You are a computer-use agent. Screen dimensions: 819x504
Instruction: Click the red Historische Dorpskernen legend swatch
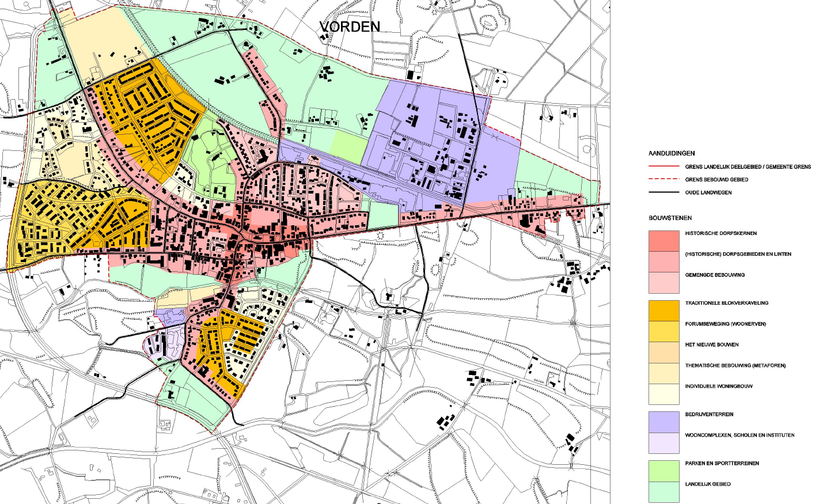664,241
